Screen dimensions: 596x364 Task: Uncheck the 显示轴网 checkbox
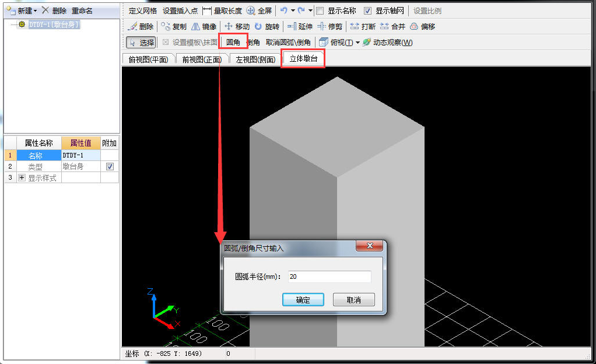tap(367, 10)
